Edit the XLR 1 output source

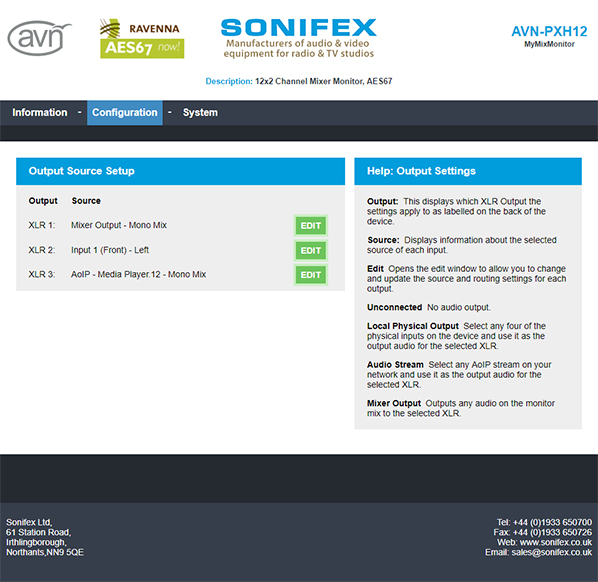[x=310, y=226]
